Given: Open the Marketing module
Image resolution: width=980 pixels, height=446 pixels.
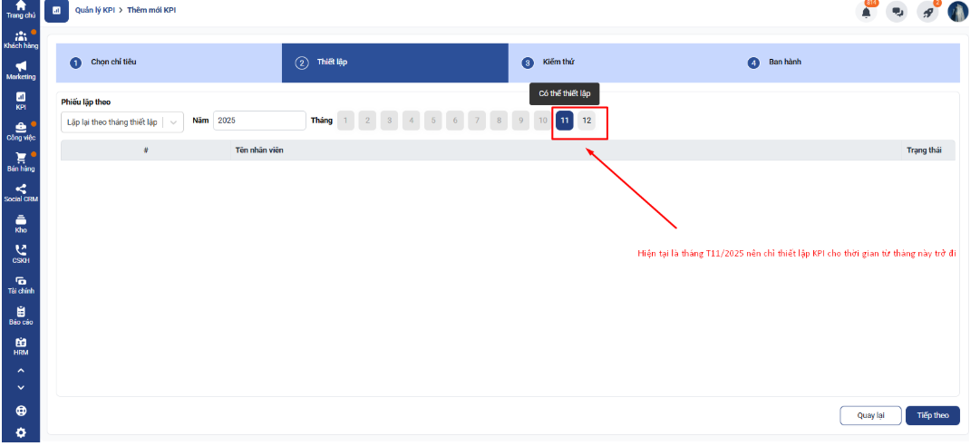Looking at the screenshot, I should [x=20, y=70].
